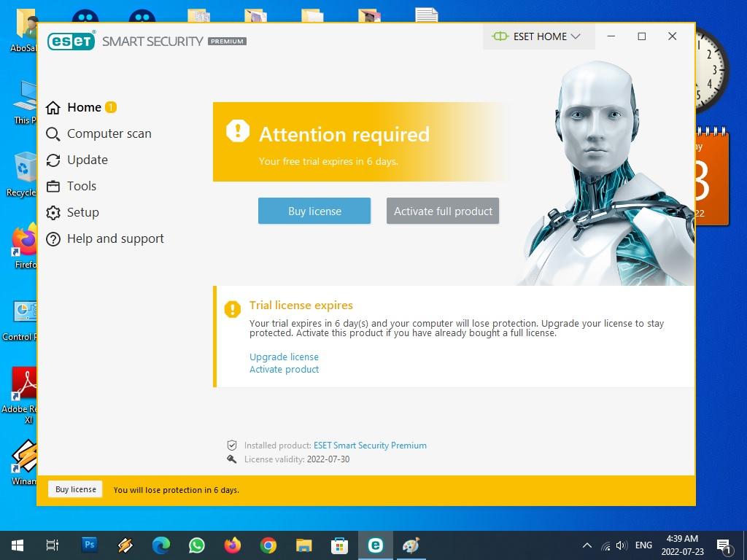The height and width of the screenshot is (560, 747).
Task: Click the blue Buy license button
Action: [314, 211]
